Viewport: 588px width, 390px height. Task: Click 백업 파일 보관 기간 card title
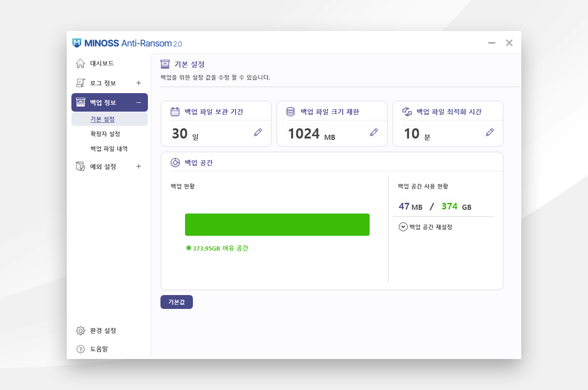pos(214,112)
